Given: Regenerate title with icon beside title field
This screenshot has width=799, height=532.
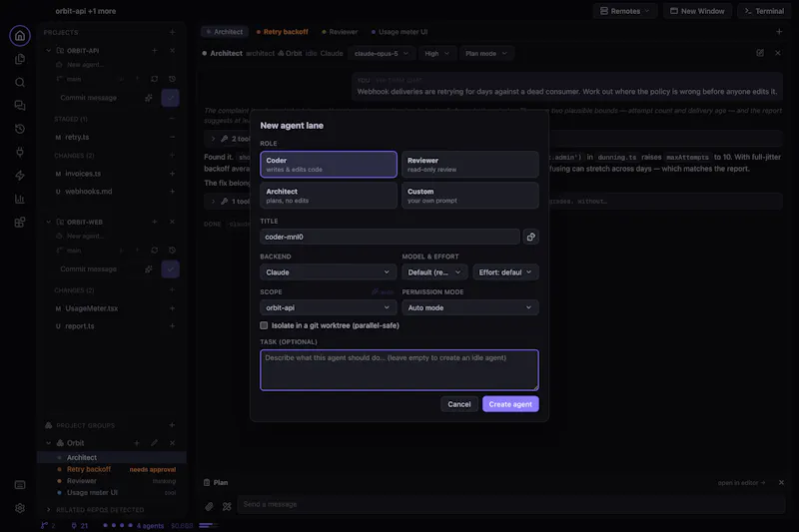Looking at the screenshot, I should pos(531,237).
